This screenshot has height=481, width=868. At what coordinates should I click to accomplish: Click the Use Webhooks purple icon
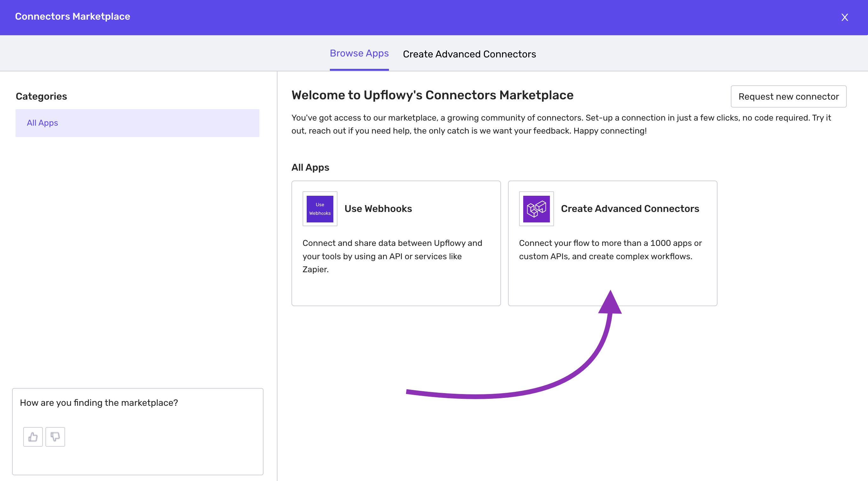pos(320,209)
